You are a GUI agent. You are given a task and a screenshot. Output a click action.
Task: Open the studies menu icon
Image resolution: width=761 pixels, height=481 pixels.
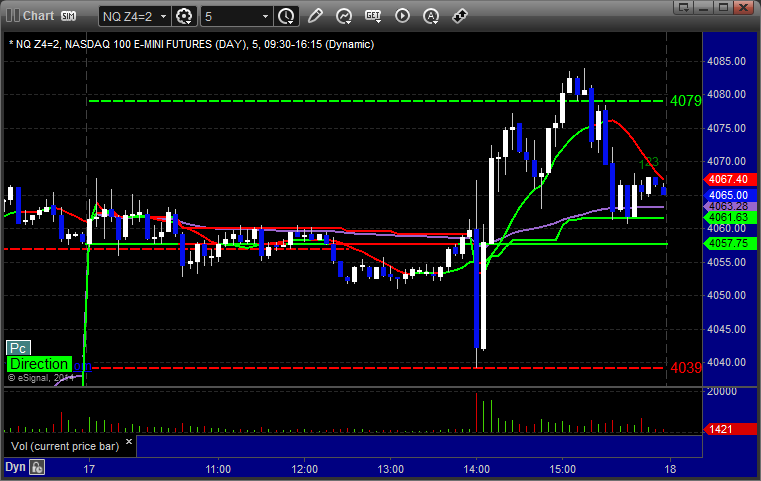point(344,17)
